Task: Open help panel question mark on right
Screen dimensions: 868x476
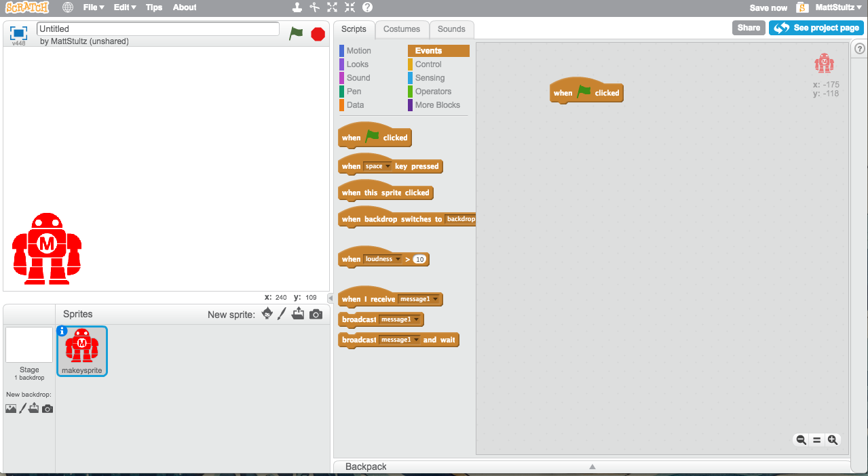Action: [859, 49]
